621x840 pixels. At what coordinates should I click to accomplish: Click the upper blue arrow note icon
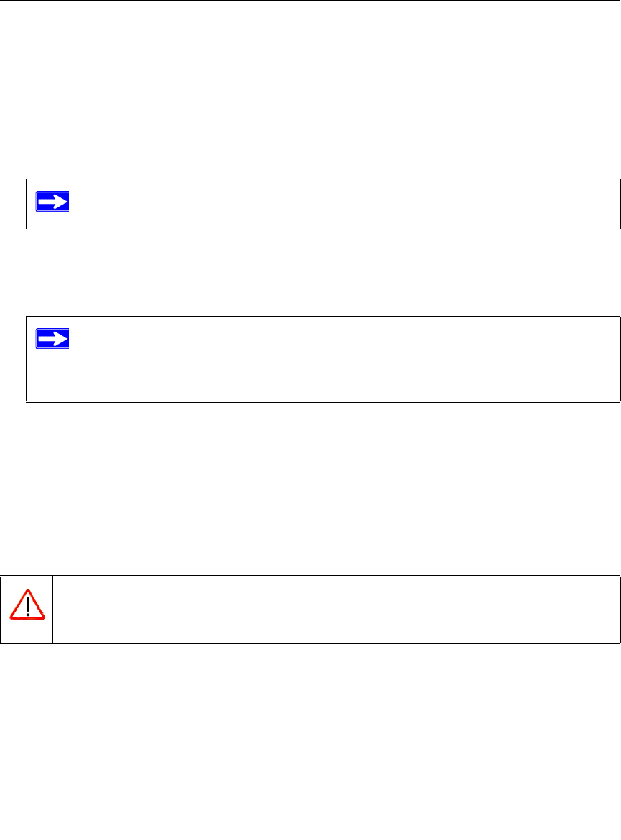click(x=52, y=201)
